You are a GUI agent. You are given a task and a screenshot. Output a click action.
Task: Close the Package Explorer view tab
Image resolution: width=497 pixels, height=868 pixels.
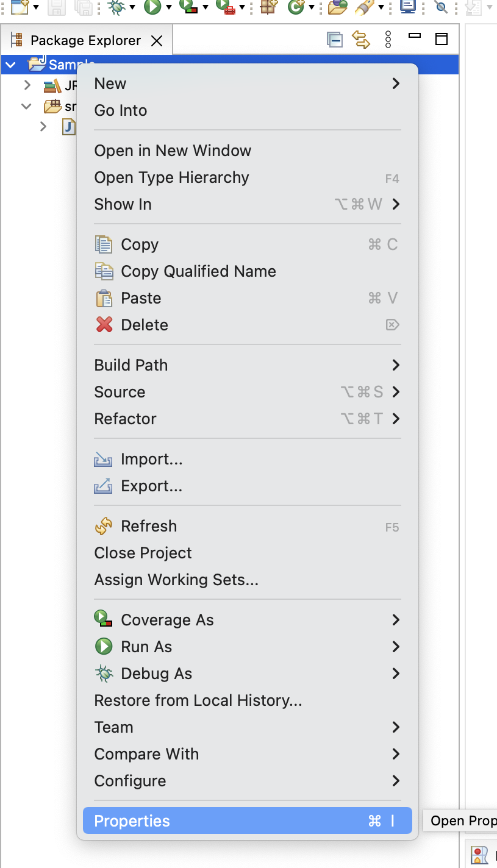(157, 41)
